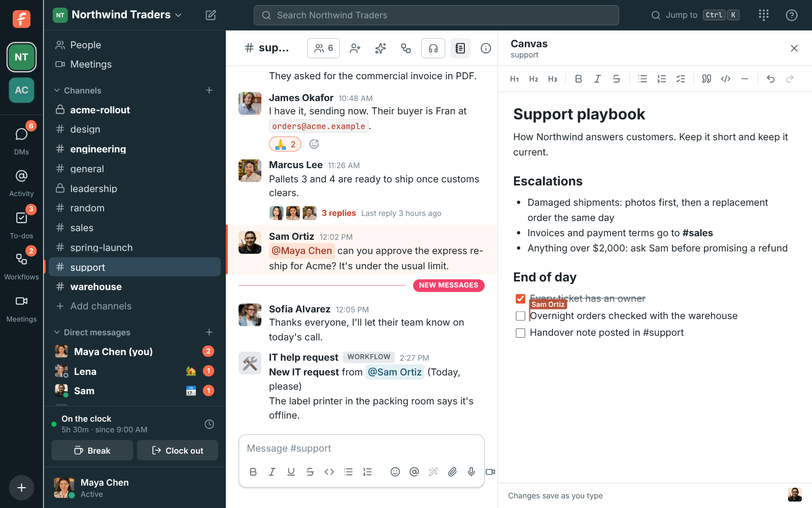Screen dimensions: 812x508
Task: Toggle underline in message composer
Action: point(291,472)
